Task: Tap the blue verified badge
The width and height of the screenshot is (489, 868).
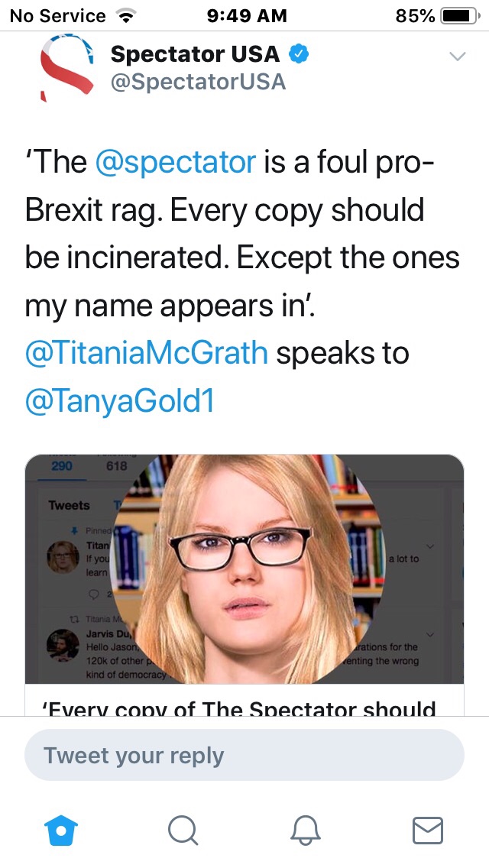Action: pyautogui.click(x=299, y=55)
